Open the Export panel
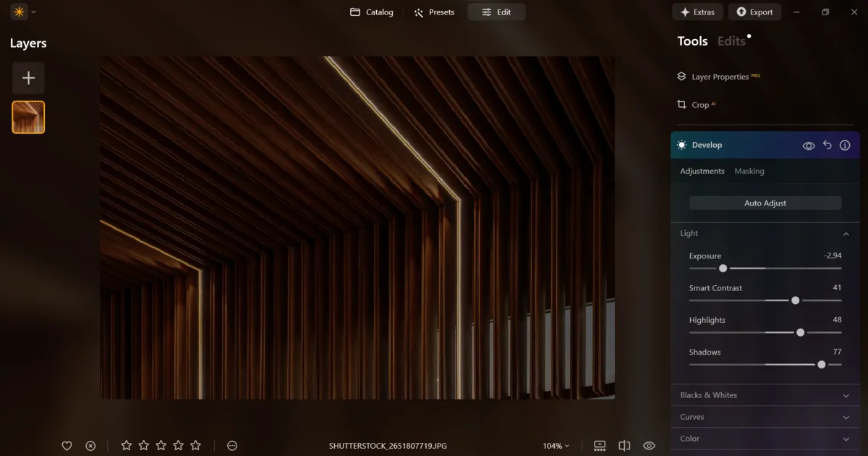 (x=754, y=12)
